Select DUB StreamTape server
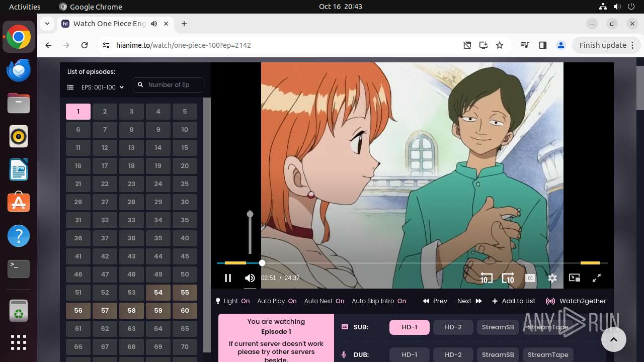Image resolution: width=644 pixels, height=362 pixels. [x=548, y=355]
